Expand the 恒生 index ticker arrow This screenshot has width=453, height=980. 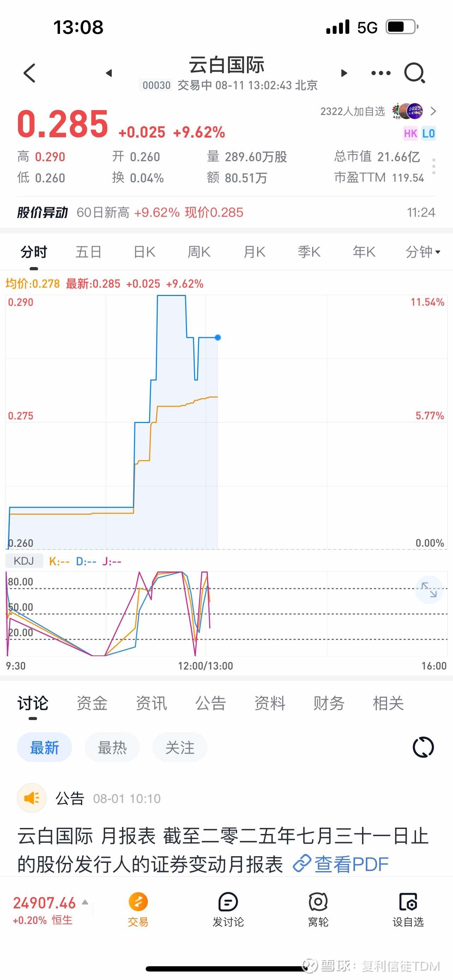click(x=85, y=902)
